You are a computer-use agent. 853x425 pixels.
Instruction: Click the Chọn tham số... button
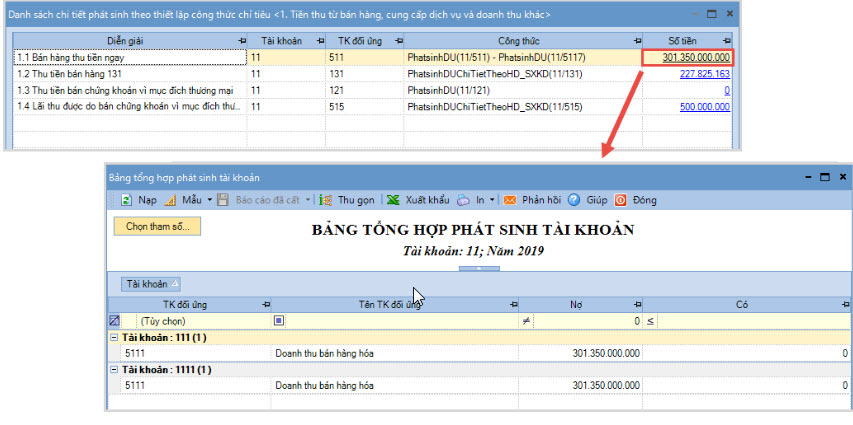[x=158, y=226]
